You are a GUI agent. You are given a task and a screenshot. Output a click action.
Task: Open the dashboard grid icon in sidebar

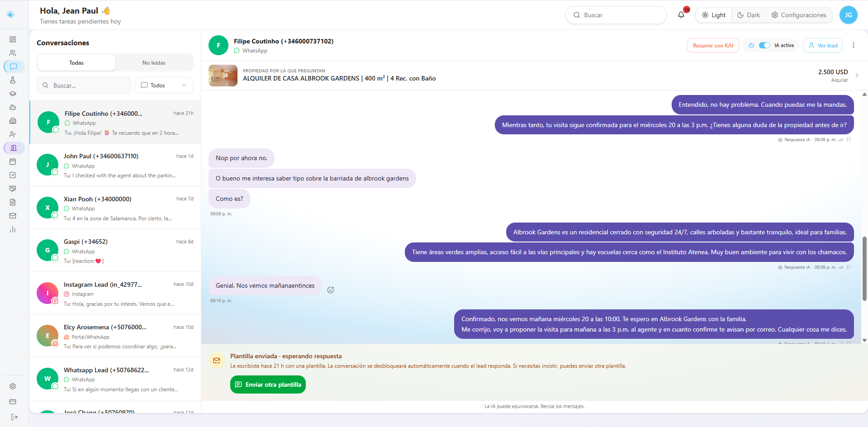(13, 39)
